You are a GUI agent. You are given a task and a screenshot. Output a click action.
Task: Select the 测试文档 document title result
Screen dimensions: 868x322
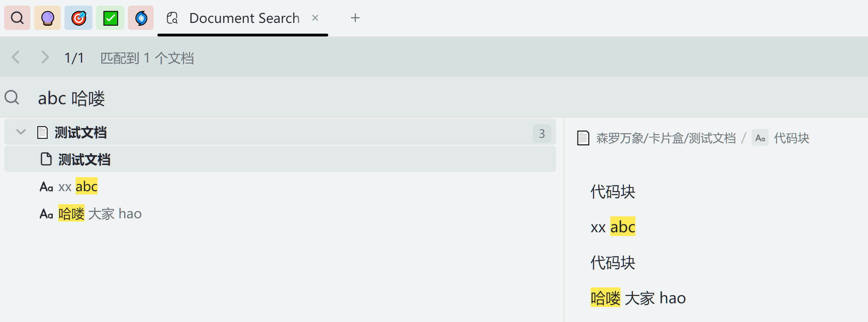coord(84,160)
